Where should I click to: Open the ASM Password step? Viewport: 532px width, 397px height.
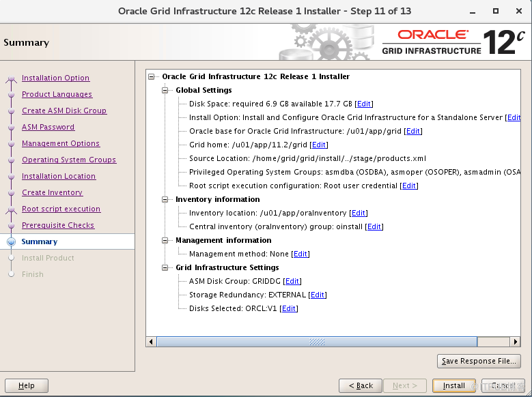pyautogui.click(x=48, y=127)
